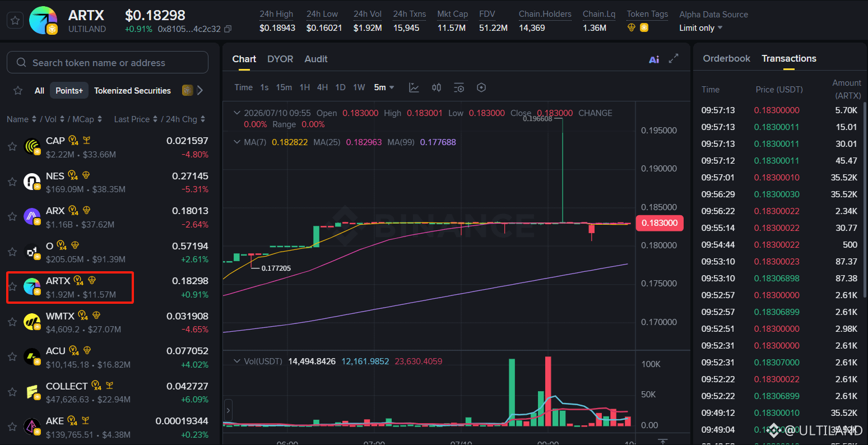This screenshot has height=445, width=868.
Task: Open the 5m interval dropdown
Action: point(384,87)
